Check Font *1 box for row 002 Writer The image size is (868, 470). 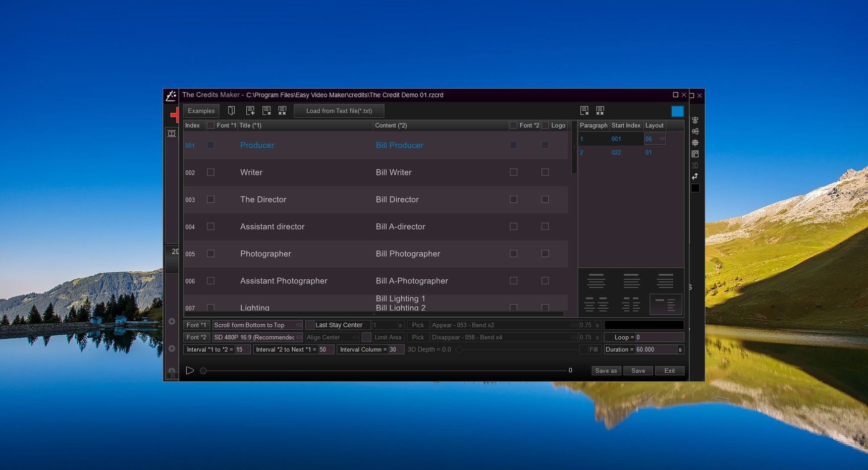[x=210, y=172]
